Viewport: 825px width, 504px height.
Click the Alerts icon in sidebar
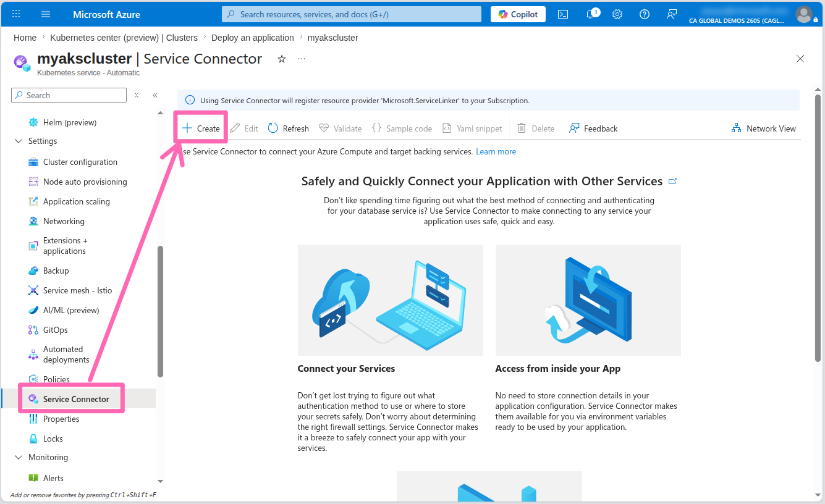click(x=33, y=478)
